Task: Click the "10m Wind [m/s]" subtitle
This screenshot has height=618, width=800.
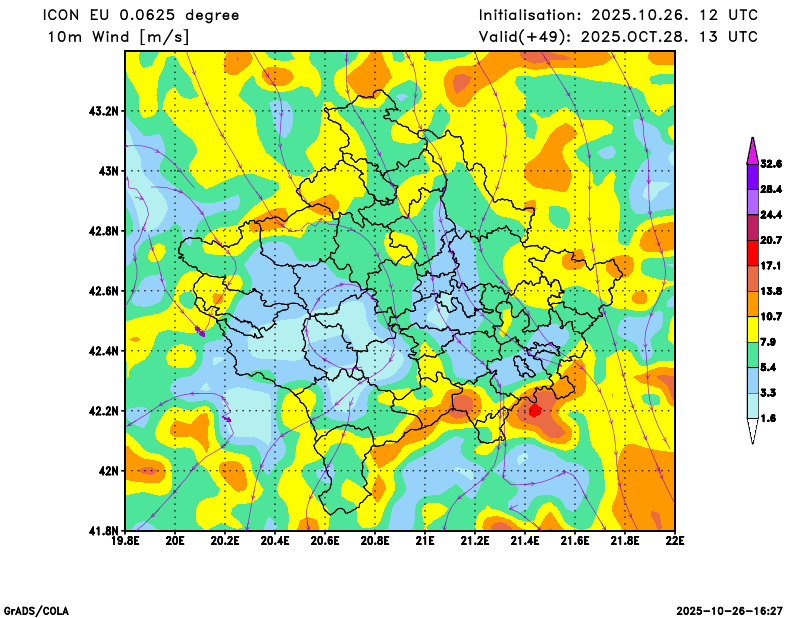Action: click(x=118, y=37)
